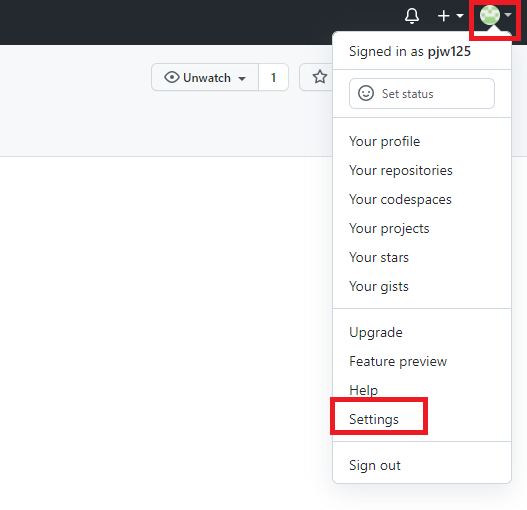Click the user avatar image
This screenshot has width=527, height=510.
[490, 15]
